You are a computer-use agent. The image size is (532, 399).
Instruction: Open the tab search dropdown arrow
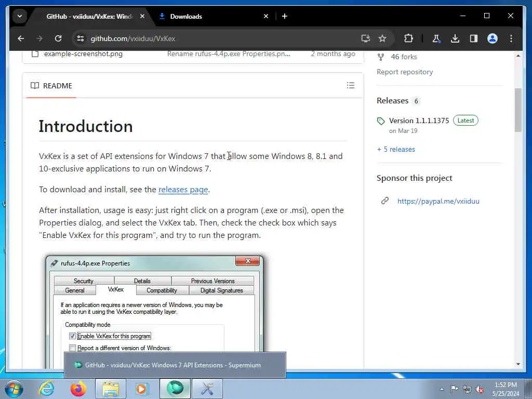coord(20,16)
